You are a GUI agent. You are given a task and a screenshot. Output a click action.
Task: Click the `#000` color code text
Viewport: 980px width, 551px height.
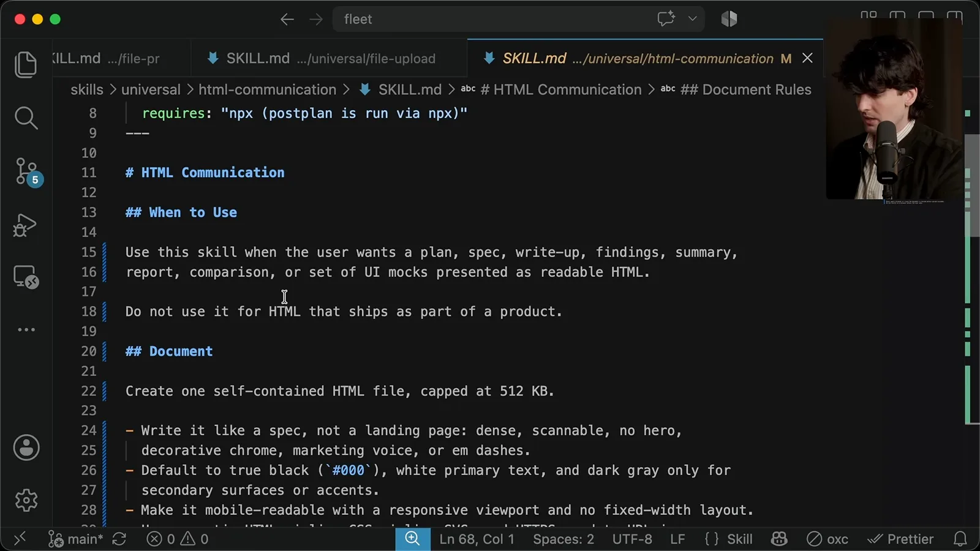(x=348, y=470)
